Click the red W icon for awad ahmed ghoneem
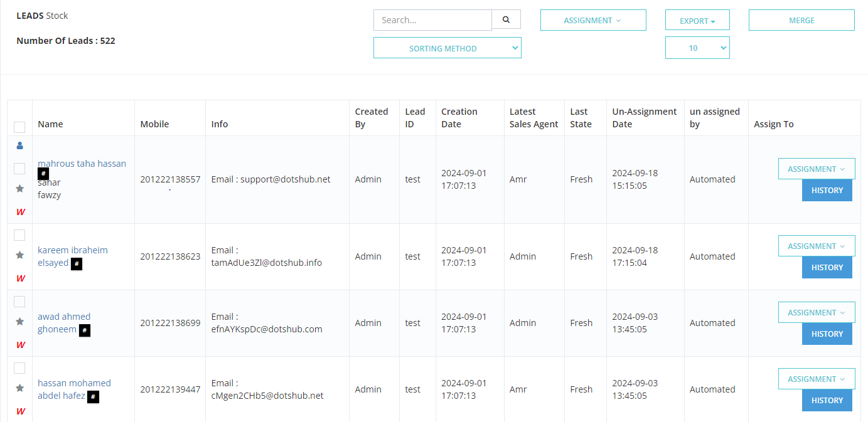 coord(20,345)
